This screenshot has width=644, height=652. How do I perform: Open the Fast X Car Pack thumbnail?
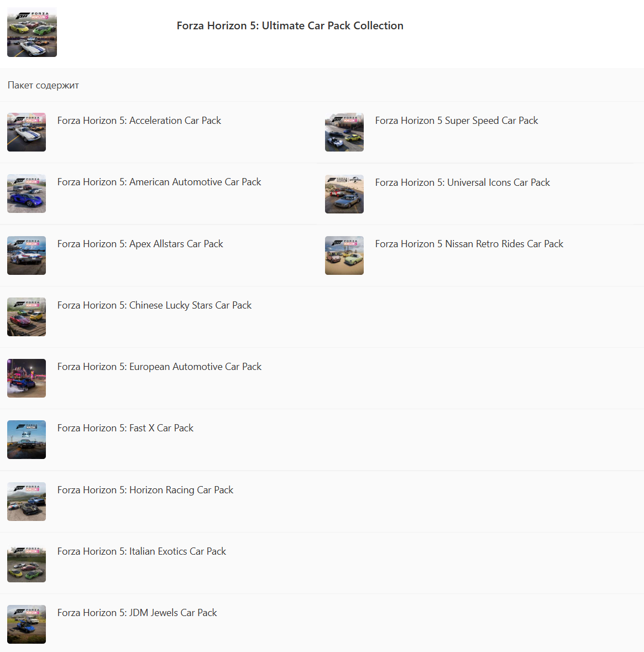pyautogui.click(x=27, y=440)
